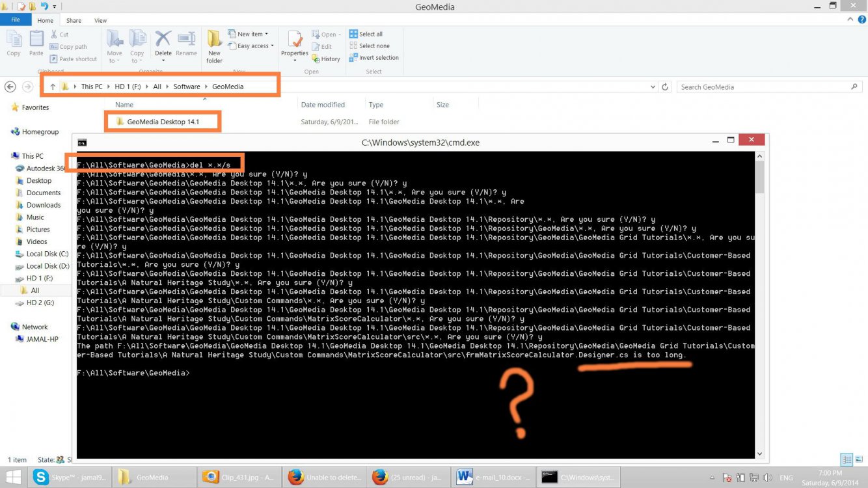Open History from the ribbon
This screenshot has width=868, height=488.
coord(325,59)
